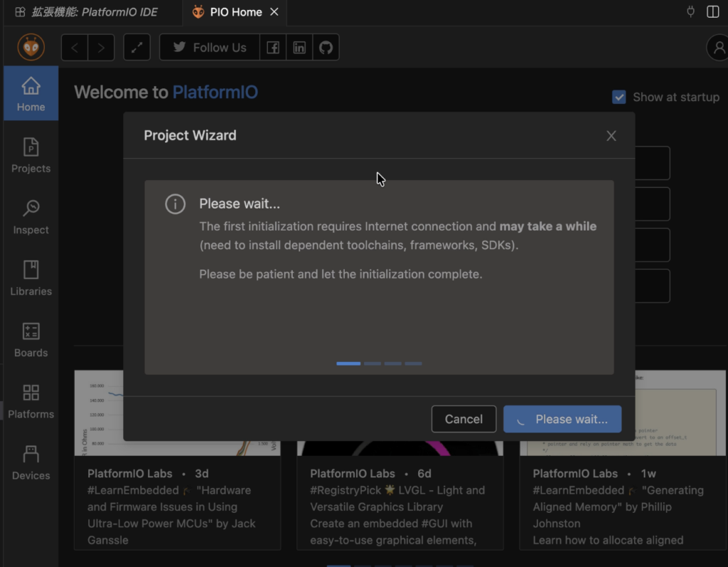
Task: Open the Inspect panel
Action: tap(31, 216)
